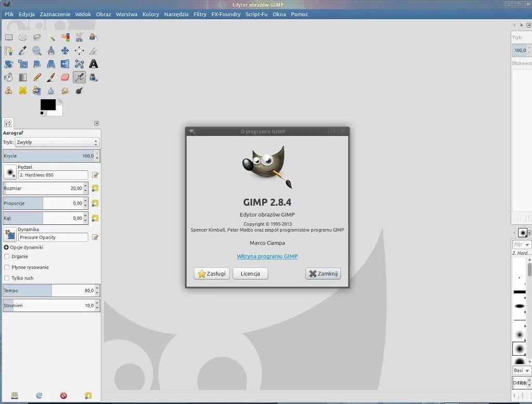
Task: Expand Opcje dynamiki section
Action: 6,247
